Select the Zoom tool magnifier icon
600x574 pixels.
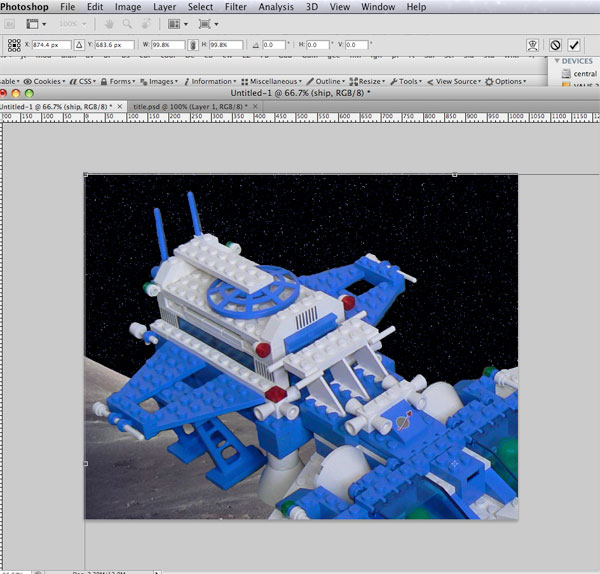[x=126, y=23]
